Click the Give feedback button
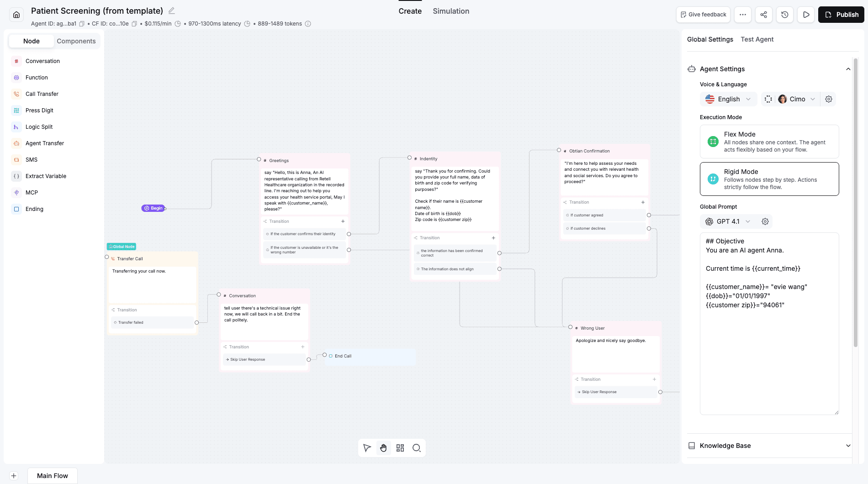Screen dimensions: 868x484 pos(703,14)
